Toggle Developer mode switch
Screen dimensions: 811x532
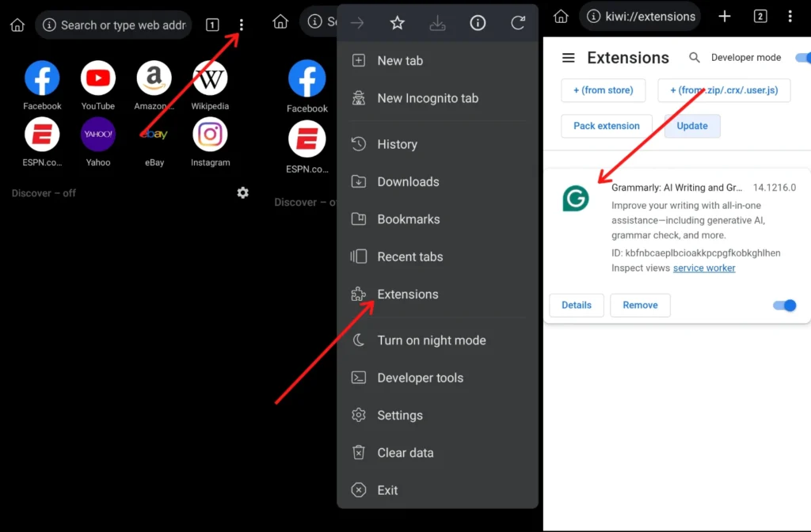point(801,58)
